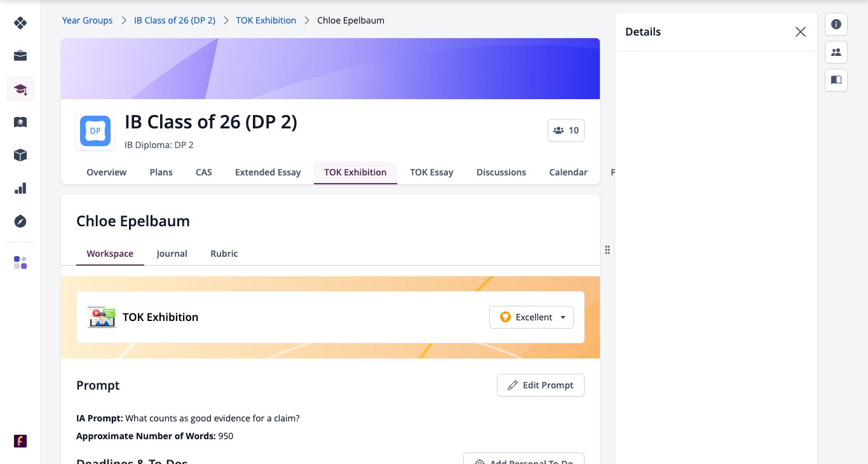
Task: Click the ManageBac logo icon in sidebar
Action: coord(20,23)
